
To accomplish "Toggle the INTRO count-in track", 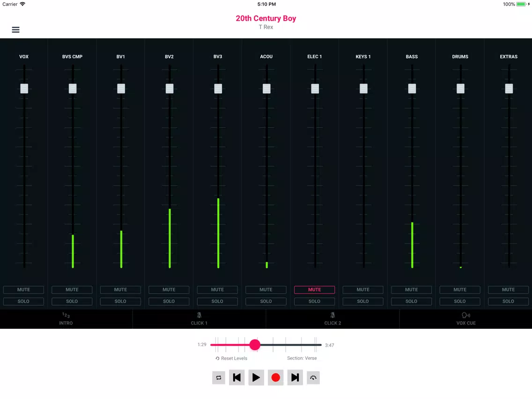I will tap(66, 319).
